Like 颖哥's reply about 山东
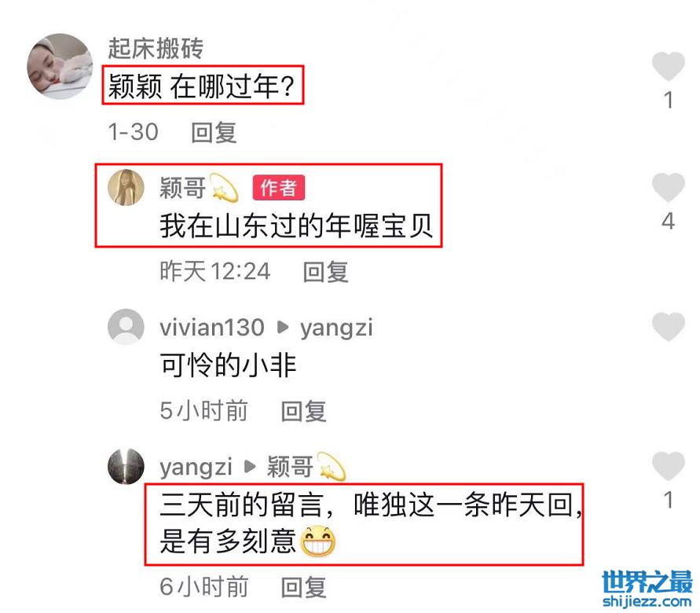Screen dimensions: 700x613 [x=669, y=188]
